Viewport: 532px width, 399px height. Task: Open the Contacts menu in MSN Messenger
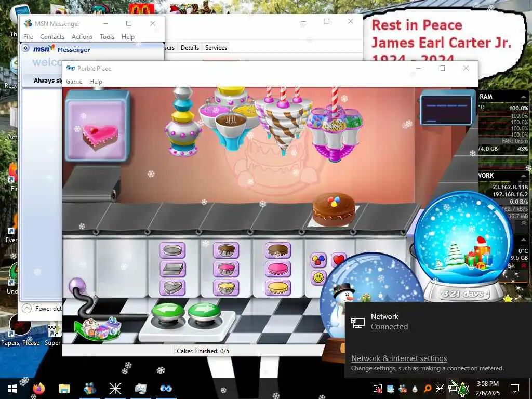click(52, 37)
